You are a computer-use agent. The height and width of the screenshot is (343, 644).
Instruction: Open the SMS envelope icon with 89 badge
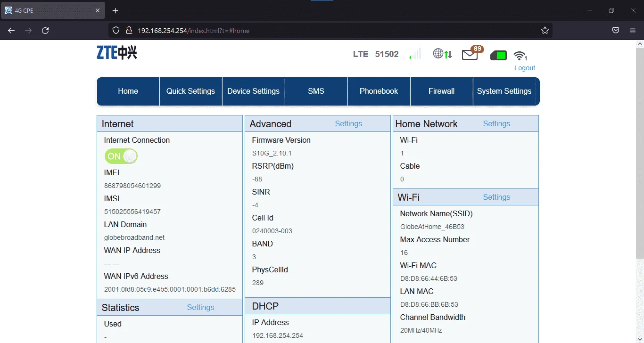pyautogui.click(x=472, y=53)
